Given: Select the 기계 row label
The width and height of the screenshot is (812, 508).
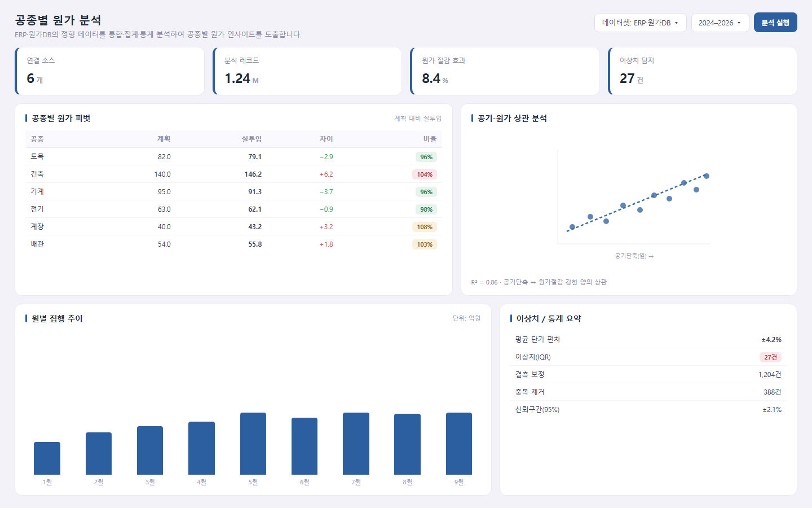Looking at the screenshot, I should point(37,191).
